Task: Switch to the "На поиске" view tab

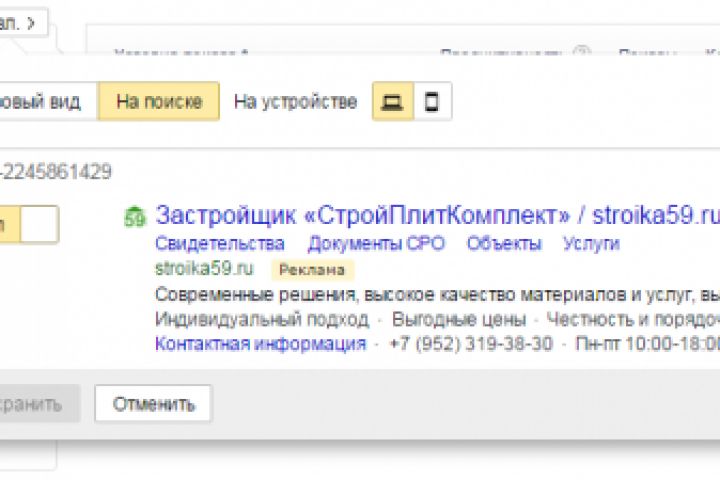Action: click(x=159, y=102)
